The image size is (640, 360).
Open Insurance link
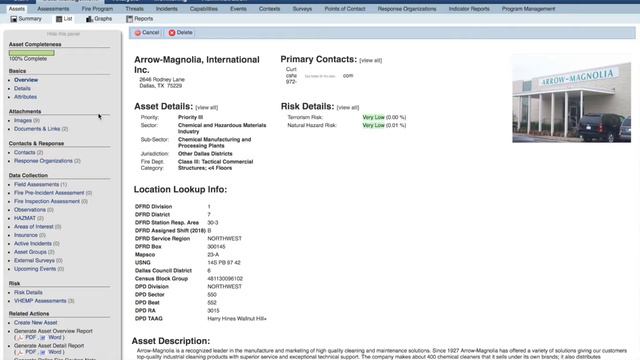tap(26, 236)
